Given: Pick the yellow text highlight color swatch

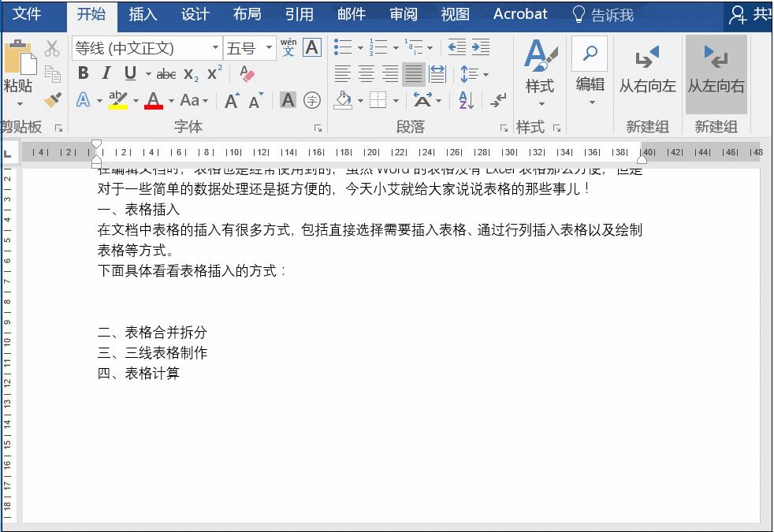Looking at the screenshot, I should pyautogui.click(x=118, y=106).
